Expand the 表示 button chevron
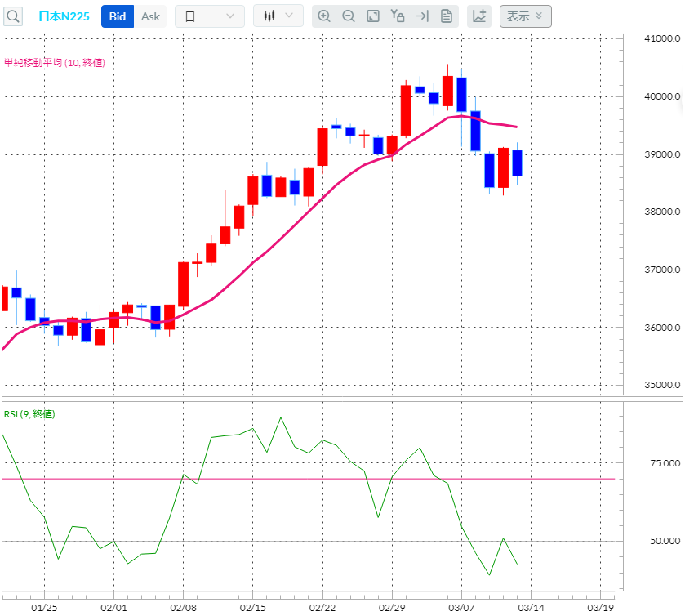The height and width of the screenshot is (616, 685). point(540,16)
